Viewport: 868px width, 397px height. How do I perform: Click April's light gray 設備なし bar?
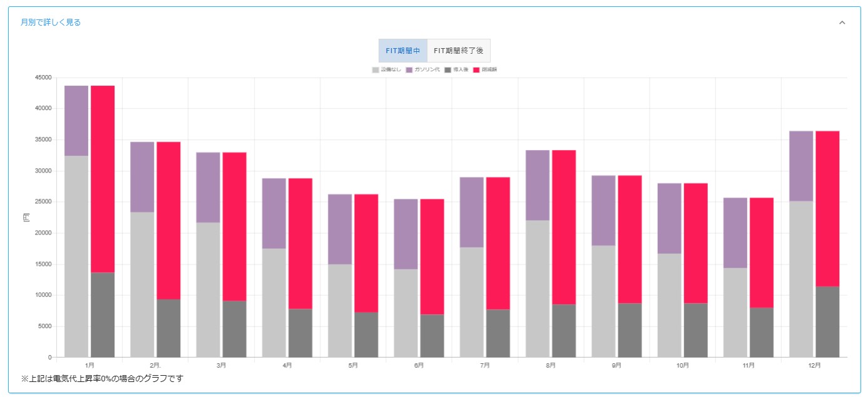pos(274,303)
